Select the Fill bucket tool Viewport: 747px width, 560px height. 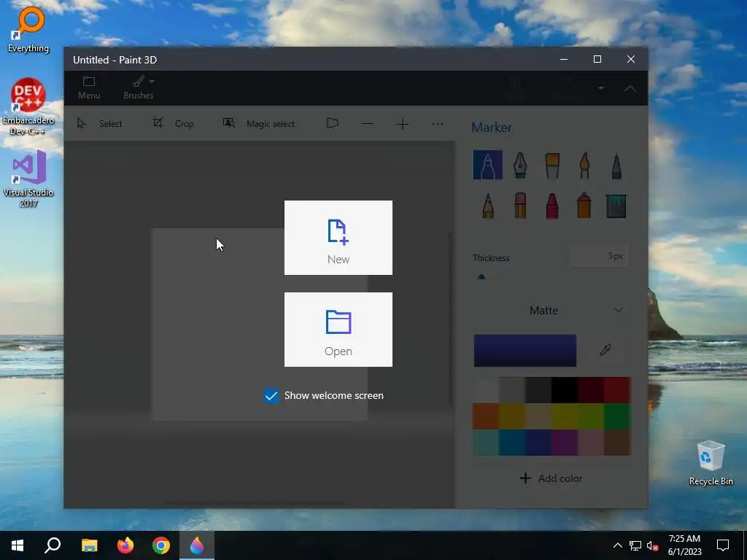coord(616,206)
